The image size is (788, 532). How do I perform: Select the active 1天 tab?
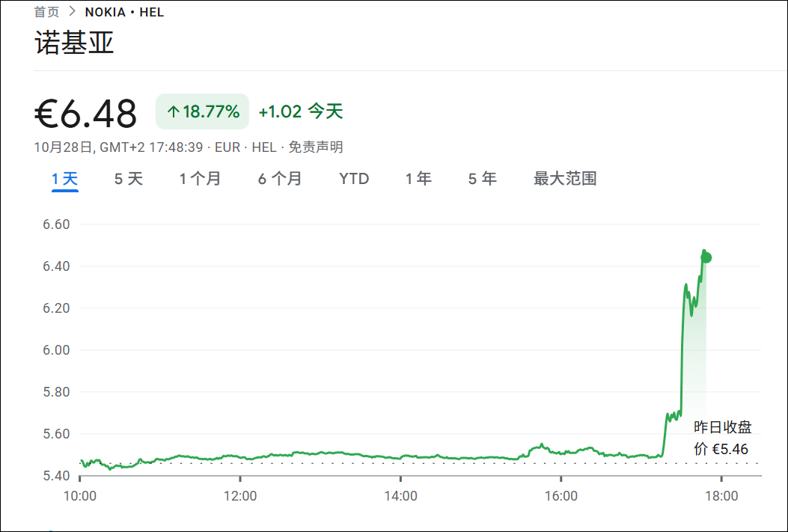66,179
